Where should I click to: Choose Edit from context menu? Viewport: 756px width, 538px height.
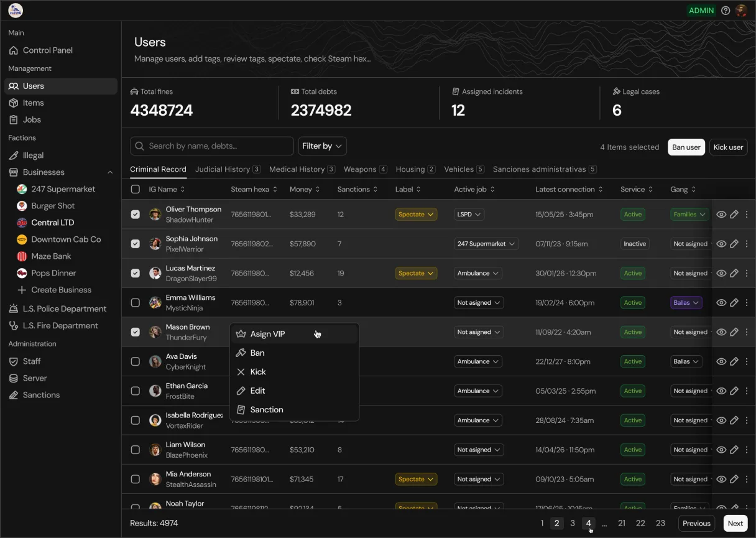pyautogui.click(x=295, y=391)
